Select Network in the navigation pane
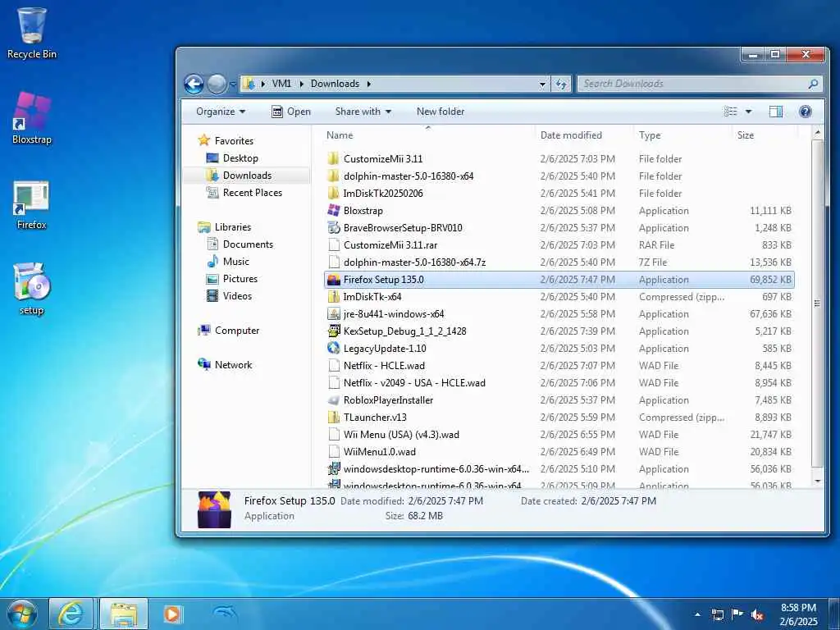Screen dimensions: 840x630 (233, 365)
